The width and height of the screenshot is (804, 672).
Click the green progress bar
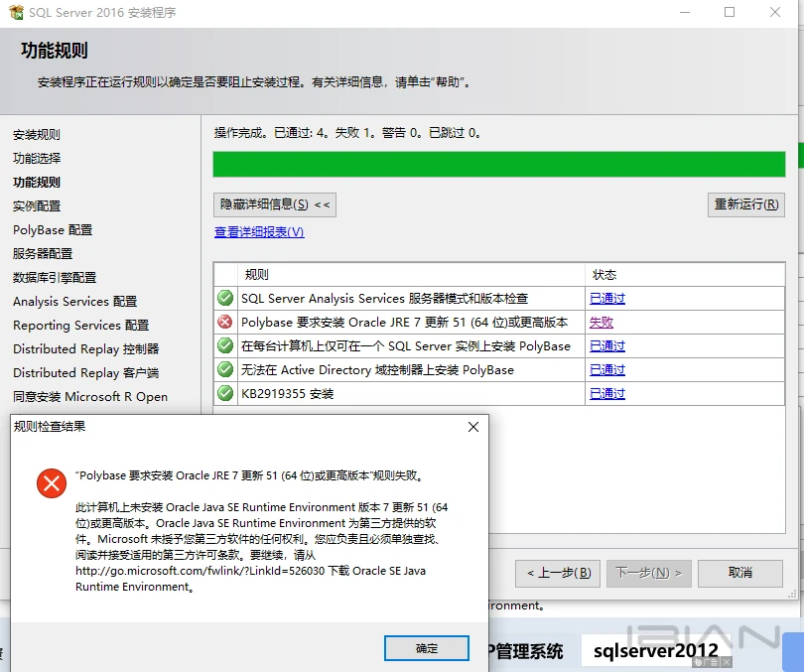click(x=499, y=164)
